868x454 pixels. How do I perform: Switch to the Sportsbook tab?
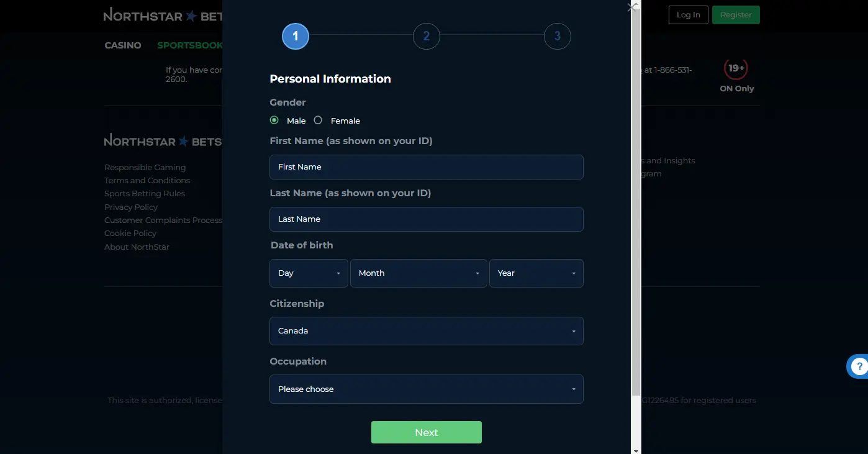click(x=189, y=45)
